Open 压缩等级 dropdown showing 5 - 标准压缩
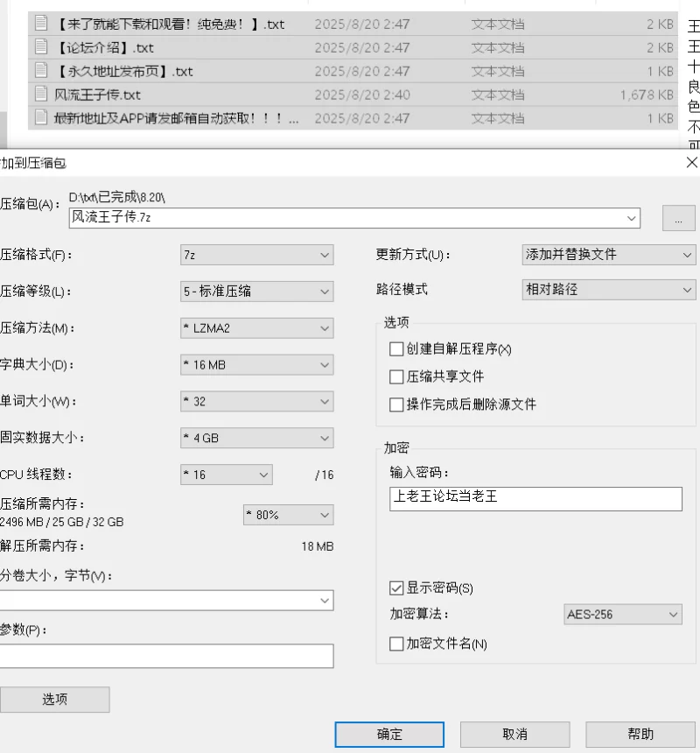Viewport: 700px width, 753px height. pyautogui.click(x=257, y=292)
